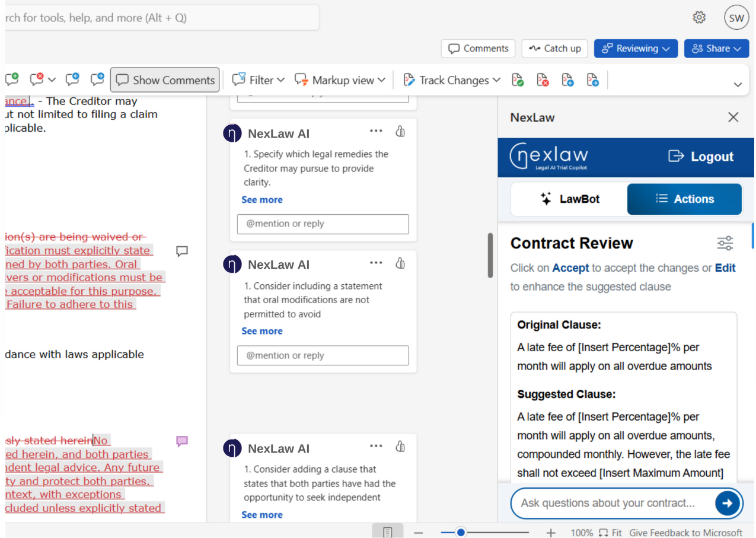Click the Accept link in Contract Review
Image resolution: width=756 pixels, height=538 pixels.
(x=570, y=268)
